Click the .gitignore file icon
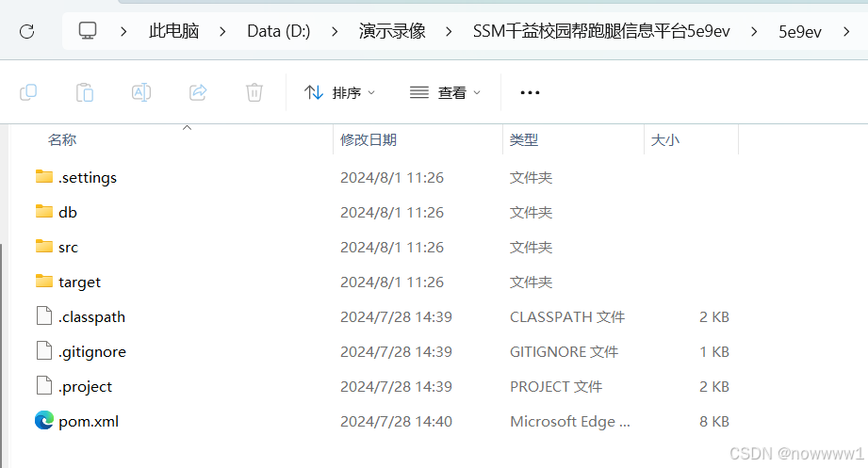The width and height of the screenshot is (868, 468). pyautogui.click(x=44, y=350)
